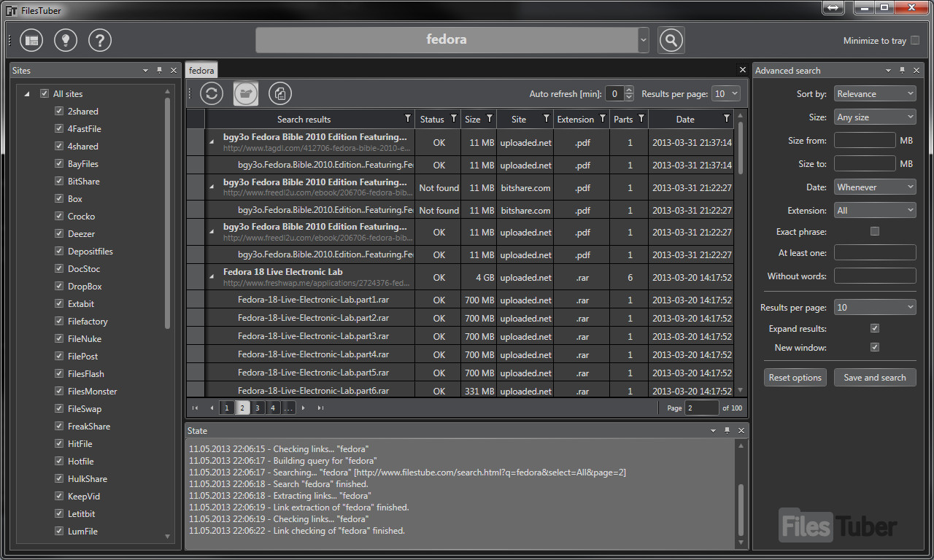This screenshot has width=934, height=560.
Task: Open the search box history dropdown
Action: (x=643, y=40)
